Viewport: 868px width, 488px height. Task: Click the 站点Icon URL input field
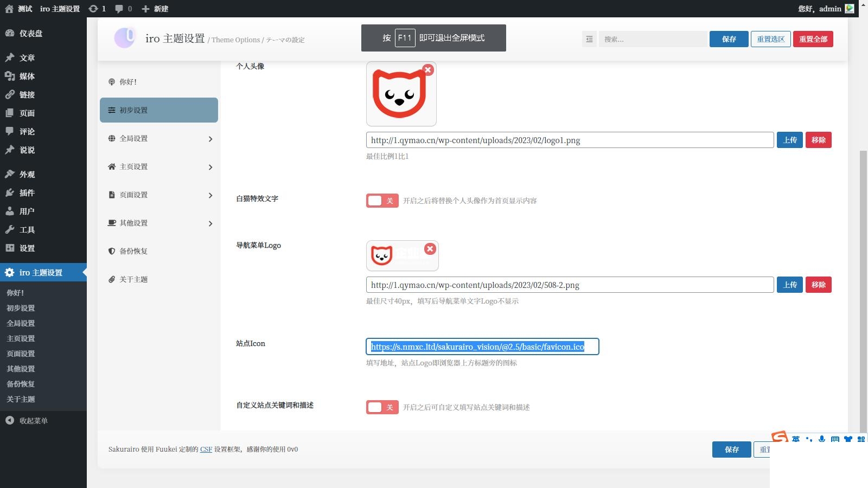[x=482, y=347]
